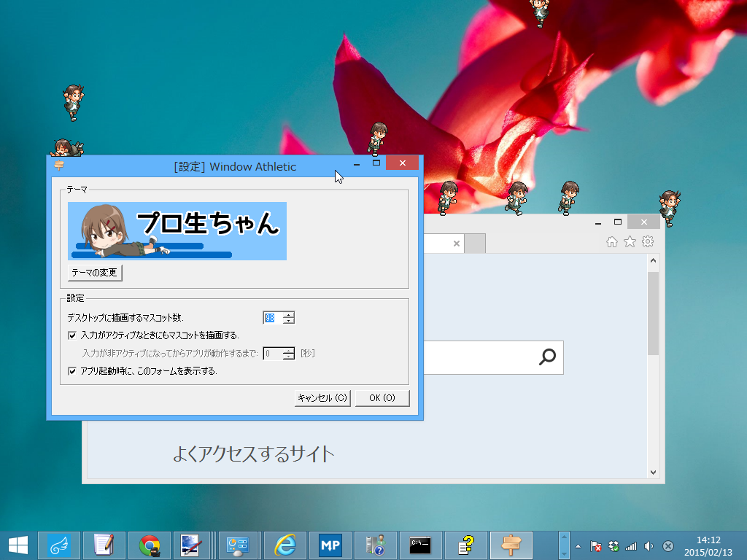The height and width of the screenshot is (560, 747).
Task: Launch Google Chrome from the taskbar
Action: point(149,545)
